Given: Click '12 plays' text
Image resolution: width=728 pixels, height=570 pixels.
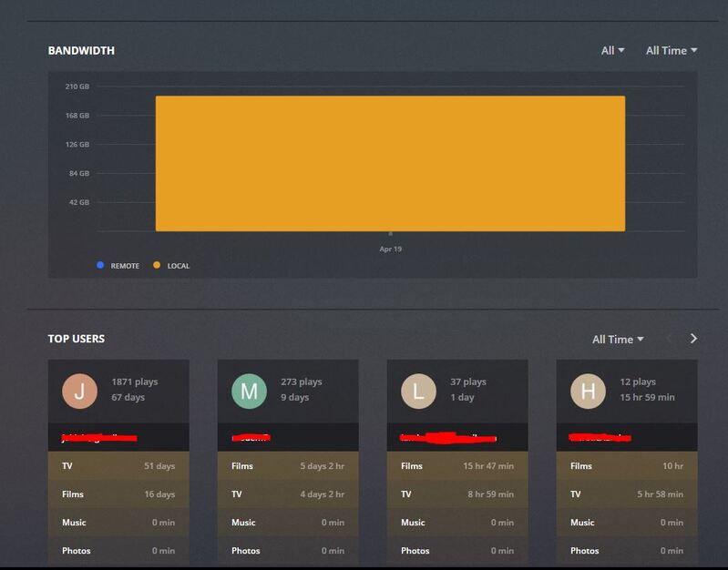Looking at the screenshot, I should click(638, 382).
